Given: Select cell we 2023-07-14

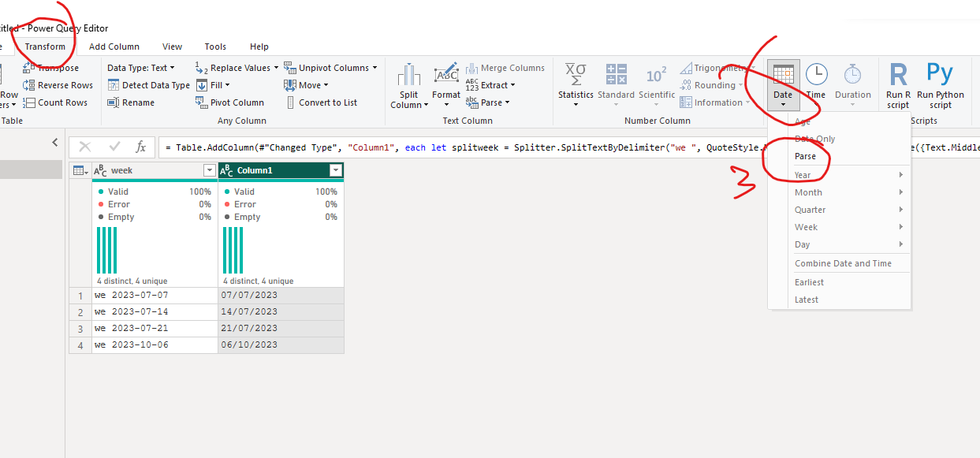Looking at the screenshot, I should coord(155,311).
